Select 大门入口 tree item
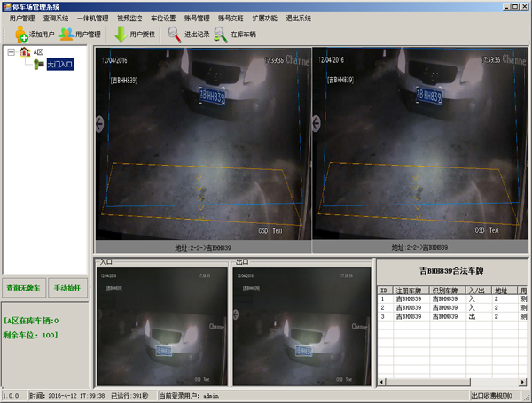Viewport: 532px width, 403px height. pos(60,65)
